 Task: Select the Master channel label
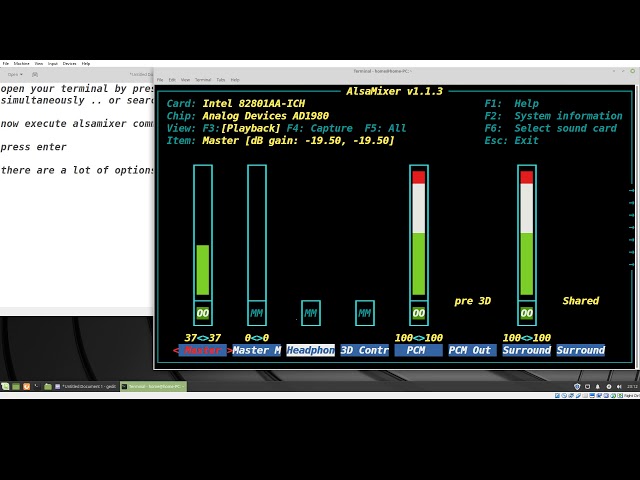[203, 350]
